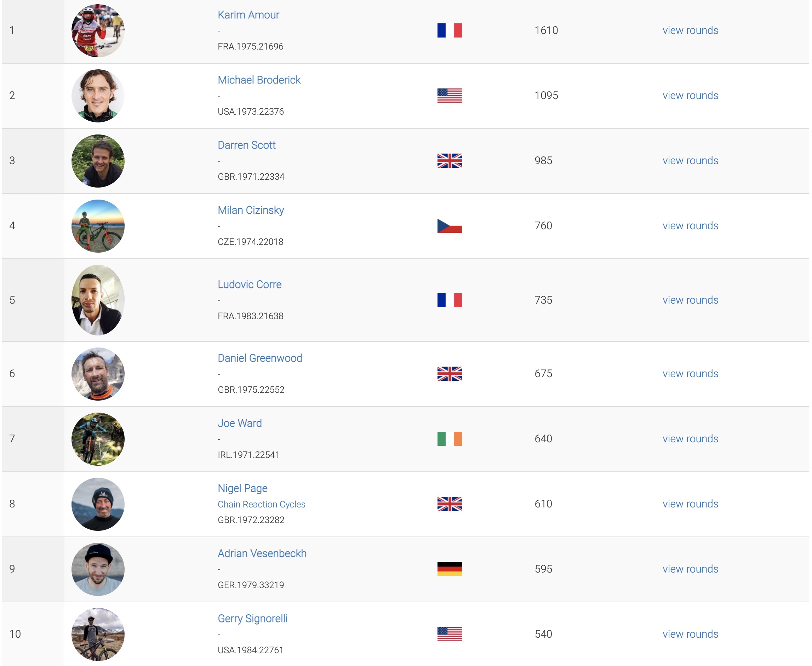This screenshot has width=812, height=666.
Task: Click the Irish flag beside Joe Ward
Action: point(450,438)
